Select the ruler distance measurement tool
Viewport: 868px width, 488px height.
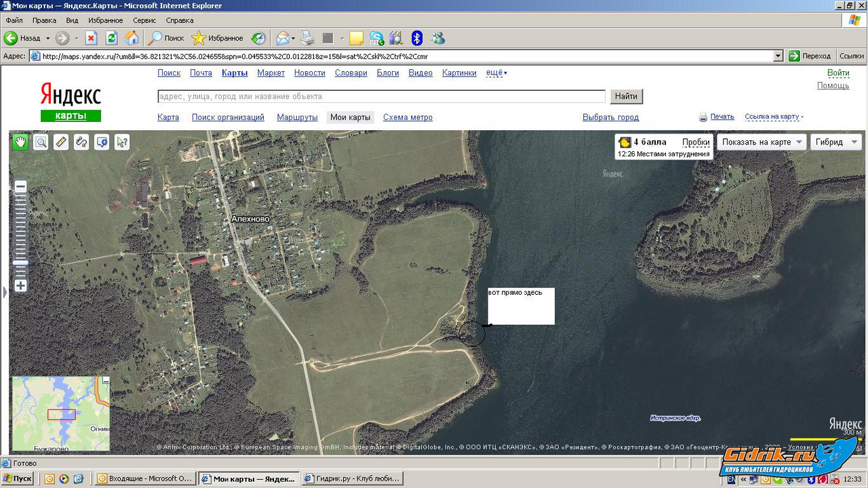[61, 142]
